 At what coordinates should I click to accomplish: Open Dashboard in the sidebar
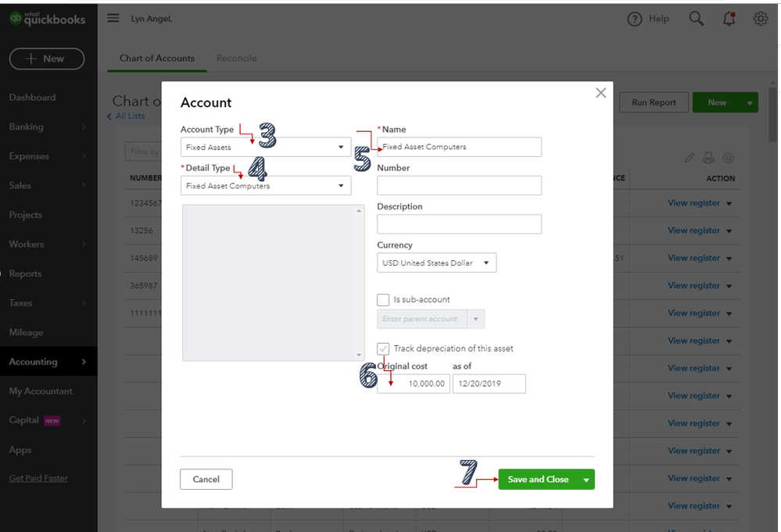[32, 98]
